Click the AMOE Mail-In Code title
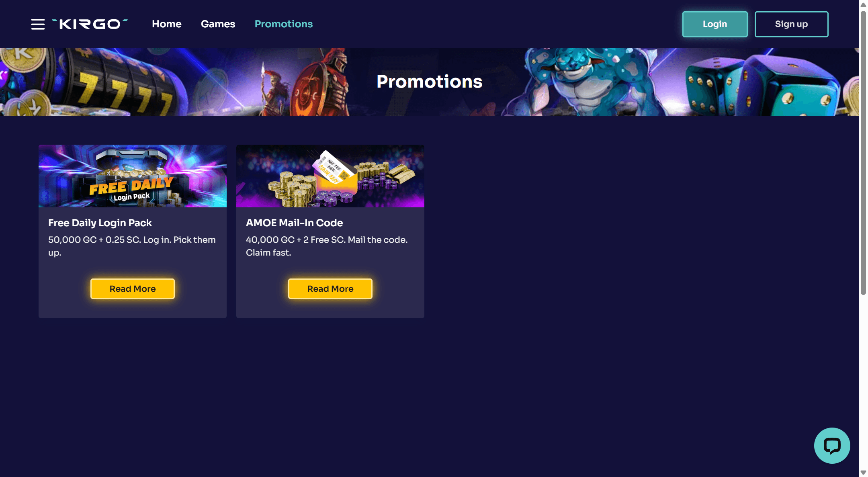The width and height of the screenshot is (868, 477). pos(295,223)
